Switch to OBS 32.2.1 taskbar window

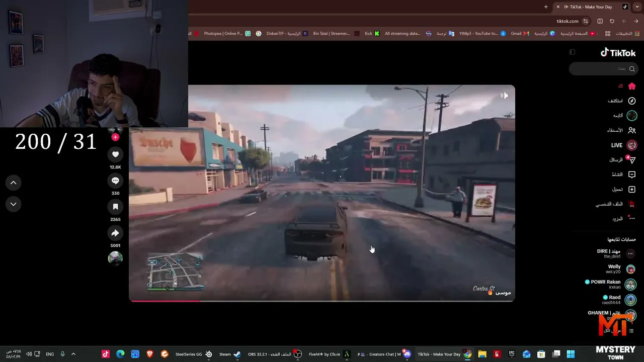[x=275, y=354]
